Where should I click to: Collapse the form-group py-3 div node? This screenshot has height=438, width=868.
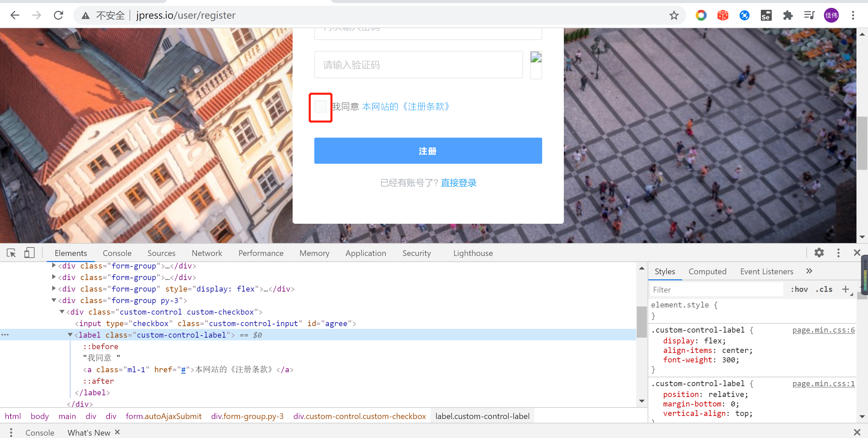[x=54, y=300]
